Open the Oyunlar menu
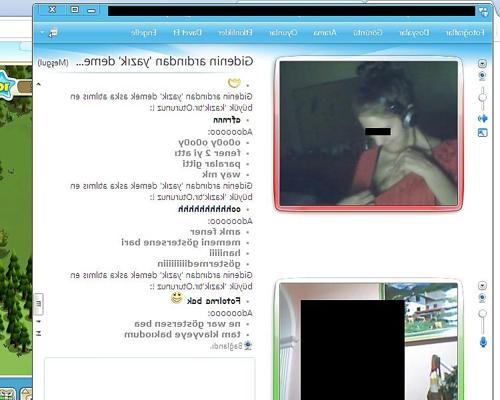500x400 pixels. [283, 33]
